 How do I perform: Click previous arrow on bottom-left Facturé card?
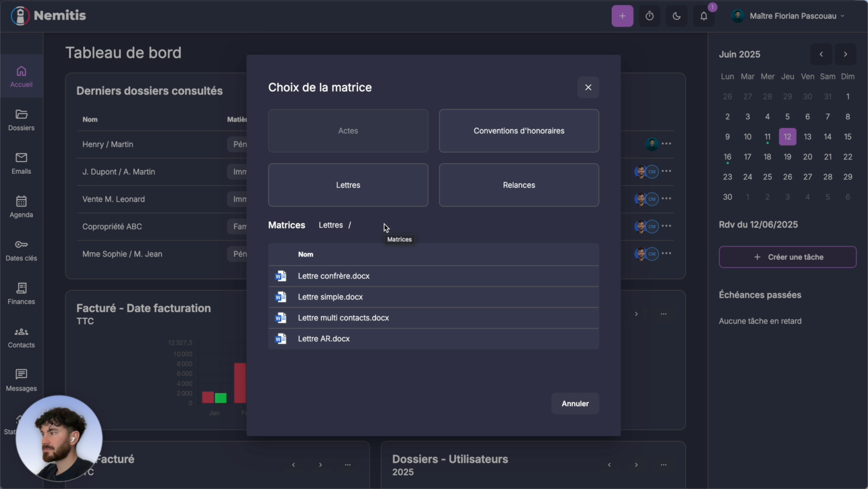[x=293, y=465]
